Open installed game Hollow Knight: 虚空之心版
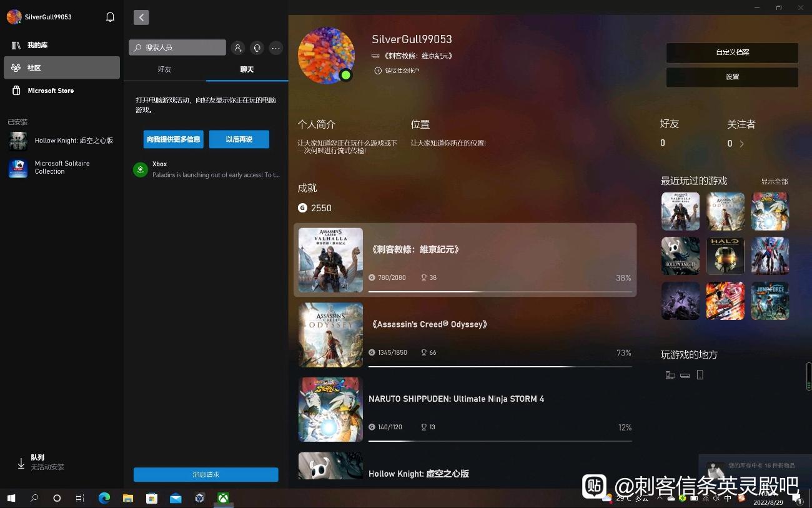Screen dimensions: 812x508 click(x=62, y=141)
